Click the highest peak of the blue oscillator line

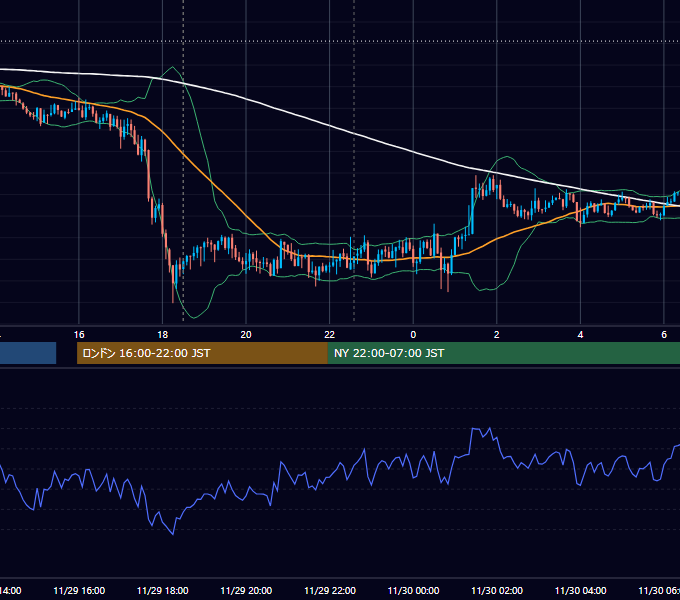click(x=490, y=428)
